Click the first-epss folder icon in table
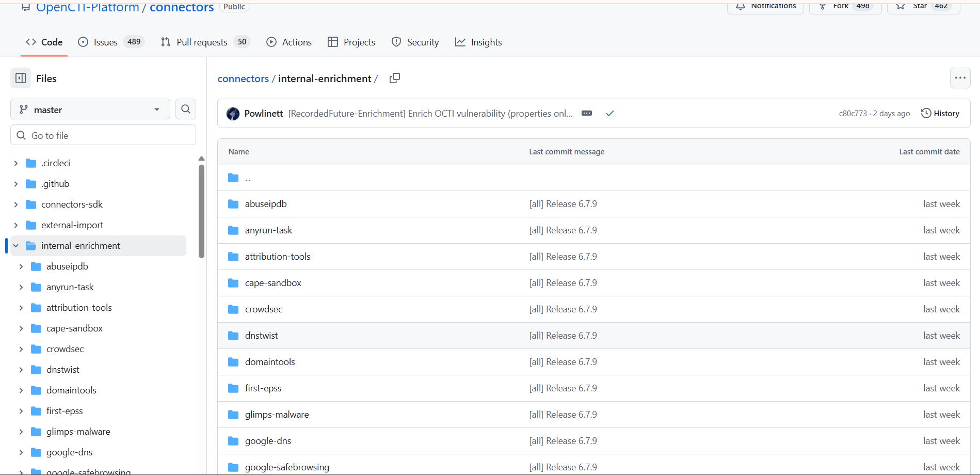The height and width of the screenshot is (475, 980). [233, 388]
